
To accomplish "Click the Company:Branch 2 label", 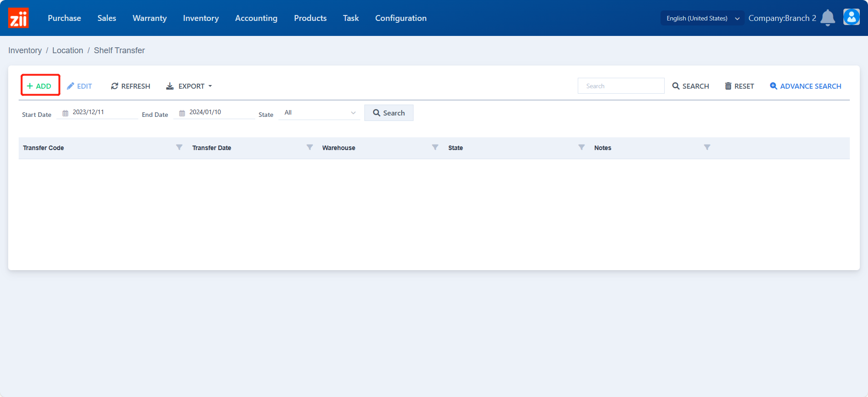I will (x=782, y=18).
